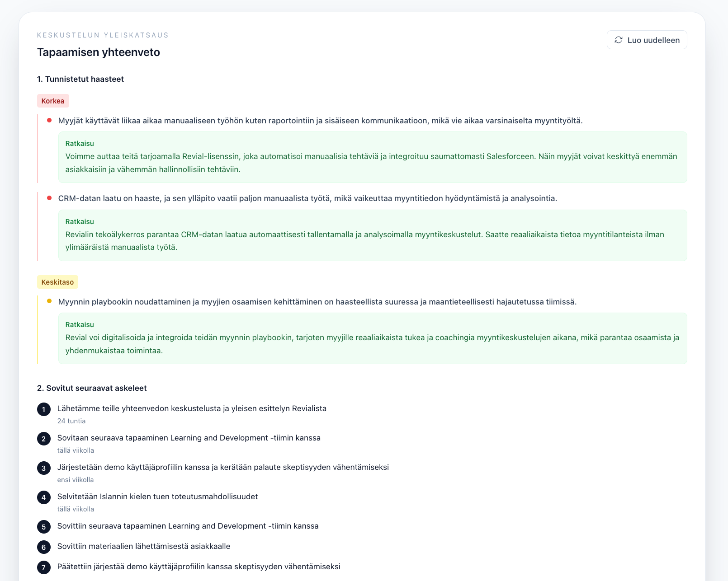Click step number 1 circle

[44, 410]
